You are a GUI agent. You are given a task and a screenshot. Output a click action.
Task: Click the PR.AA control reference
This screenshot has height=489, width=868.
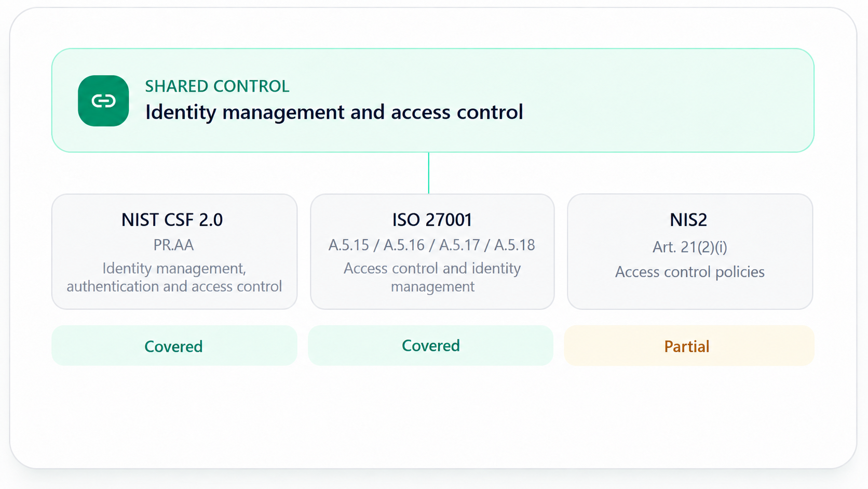pyautogui.click(x=173, y=245)
